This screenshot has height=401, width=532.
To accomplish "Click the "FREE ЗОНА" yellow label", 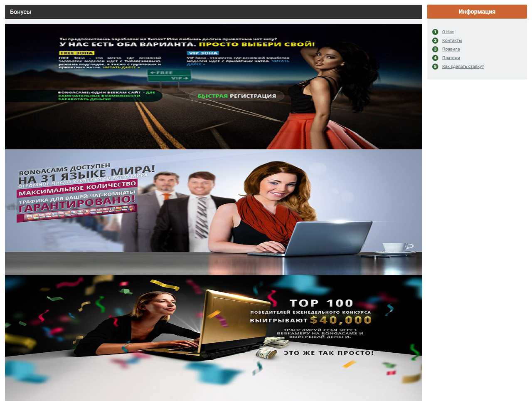I will 76,53.
